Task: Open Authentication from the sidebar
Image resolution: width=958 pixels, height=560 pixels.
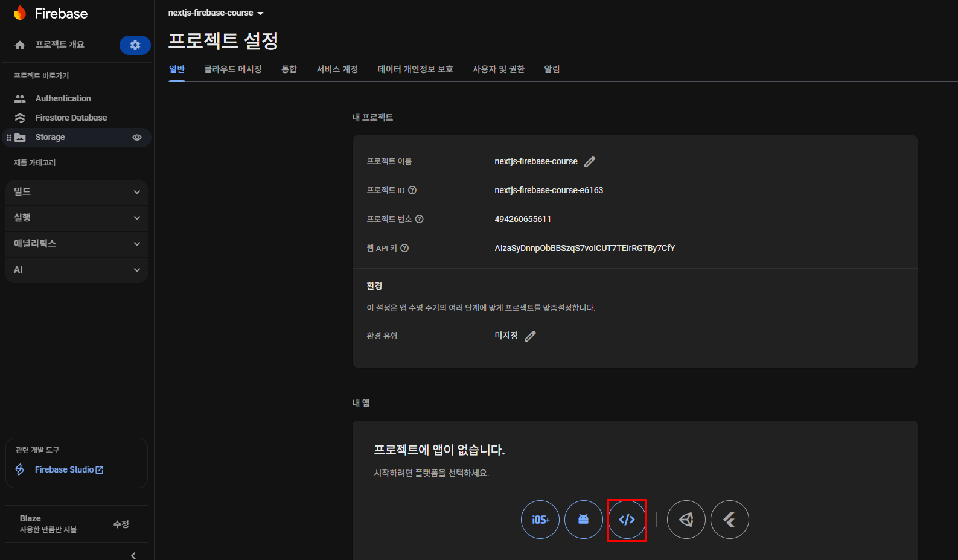Action: 63,98
